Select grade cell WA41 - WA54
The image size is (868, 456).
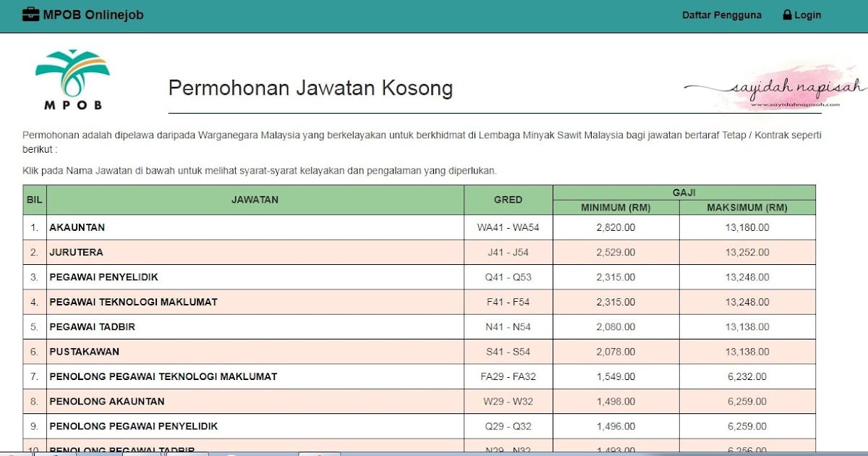[509, 227]
